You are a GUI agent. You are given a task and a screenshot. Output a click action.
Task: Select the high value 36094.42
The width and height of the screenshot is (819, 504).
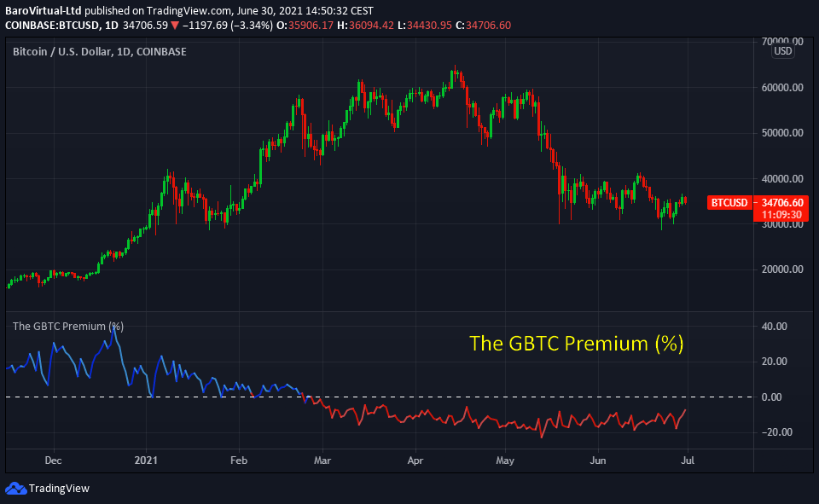371,25
